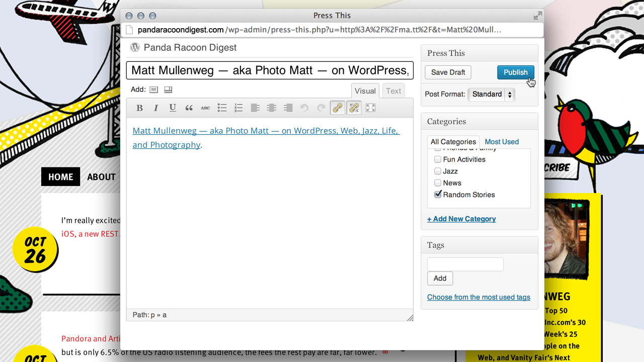Uncheck the Random Stories category
This screenshot has height=362, width=644.
(x=438, y=194)
